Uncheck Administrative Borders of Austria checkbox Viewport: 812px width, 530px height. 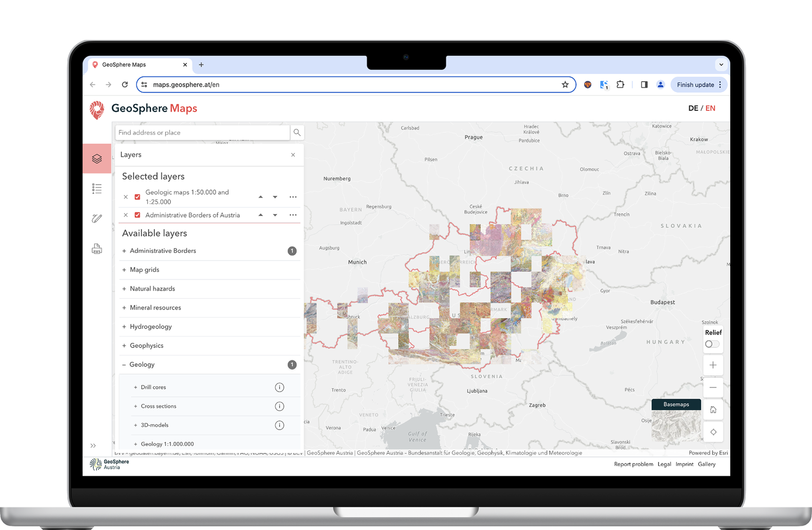tap(138, 215)
